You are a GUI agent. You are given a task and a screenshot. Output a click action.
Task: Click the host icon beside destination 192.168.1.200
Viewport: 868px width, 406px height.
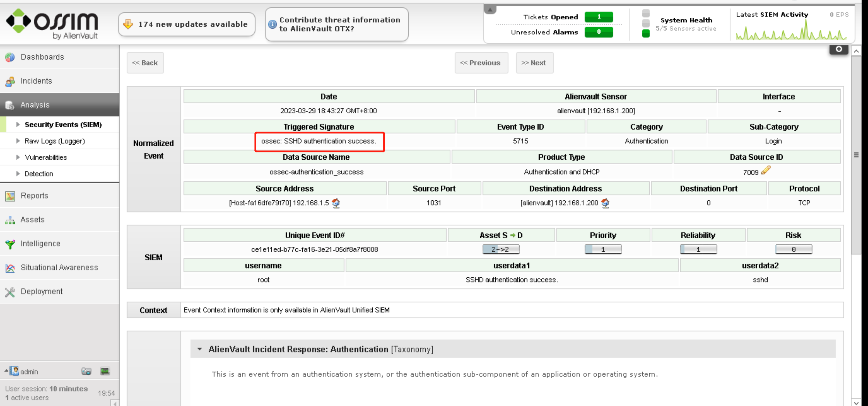605,203
